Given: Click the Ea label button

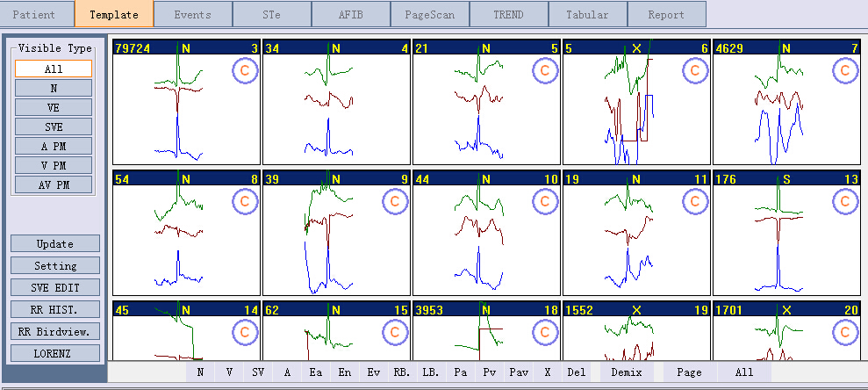Looking at the screenshot, I should click(x=316, y=372).
